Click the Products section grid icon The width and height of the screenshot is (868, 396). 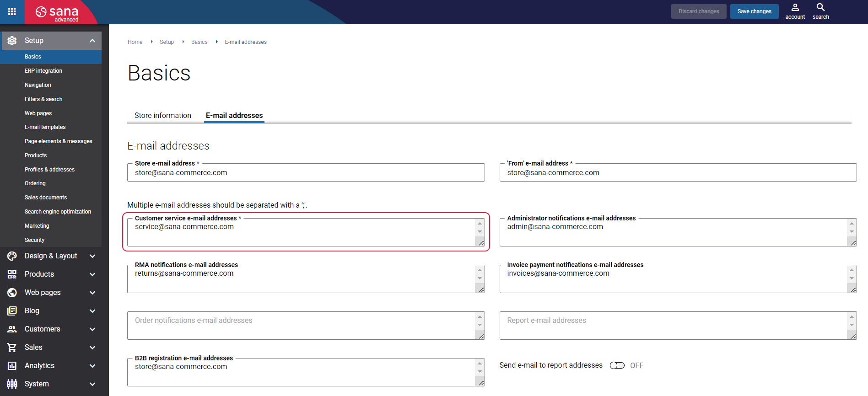coord(12,274)
